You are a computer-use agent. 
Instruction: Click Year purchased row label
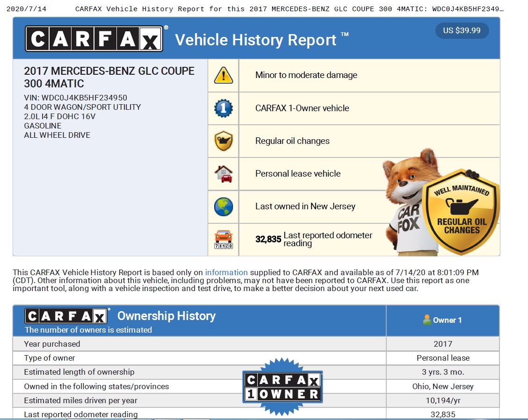coord(52,344)
